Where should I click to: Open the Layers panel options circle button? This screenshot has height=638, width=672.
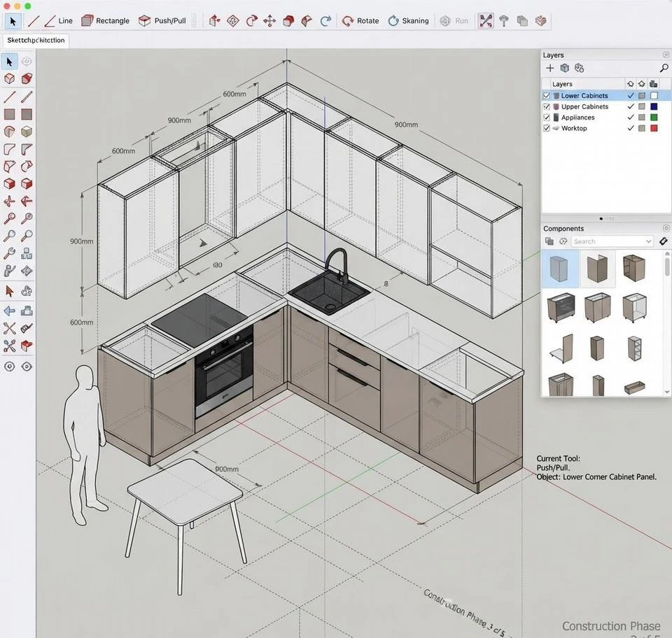[666, 55]
